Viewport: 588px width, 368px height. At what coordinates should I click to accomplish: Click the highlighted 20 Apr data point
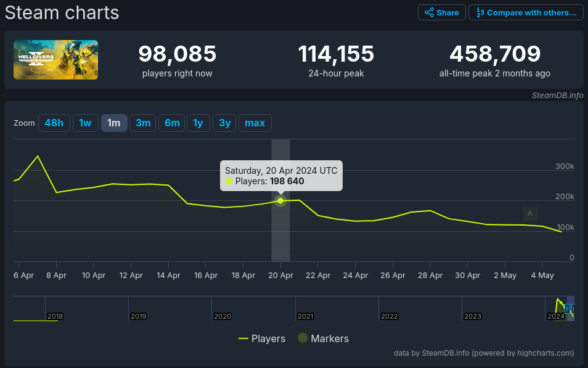tap(280, 201)
